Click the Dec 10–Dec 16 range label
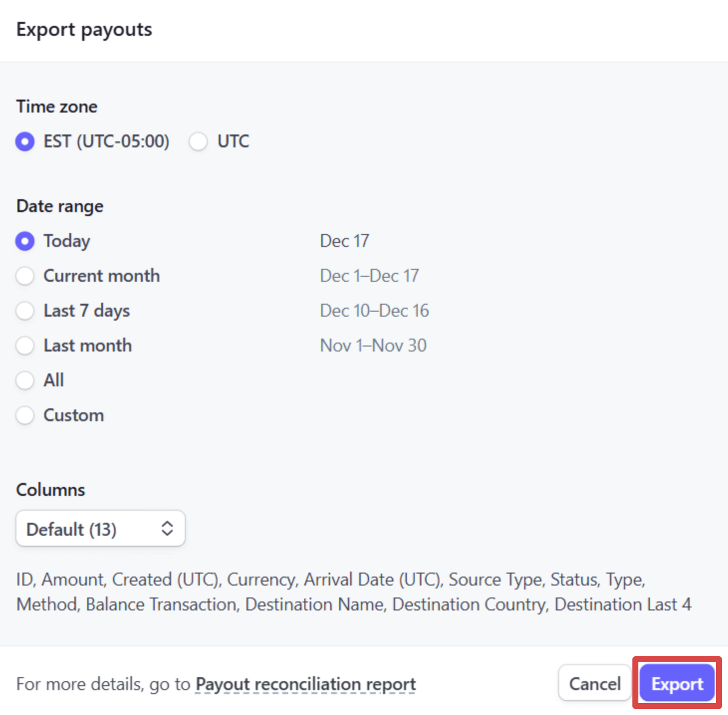 374,311
